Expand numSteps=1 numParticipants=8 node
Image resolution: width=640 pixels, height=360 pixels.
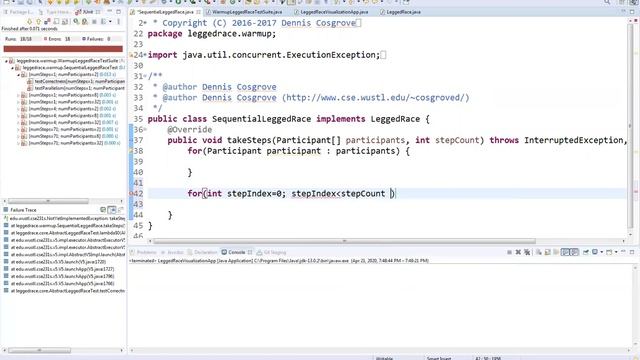point(18,95)
